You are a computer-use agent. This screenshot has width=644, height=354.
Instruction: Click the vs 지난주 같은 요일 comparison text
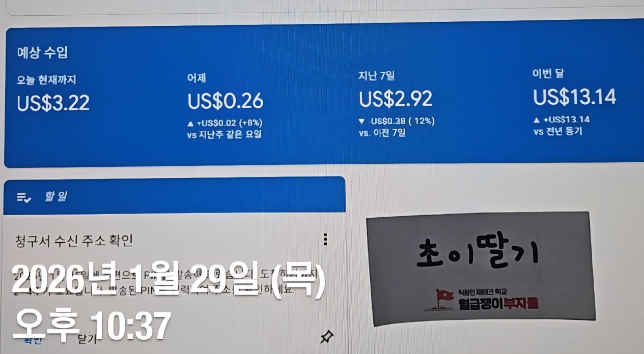[225, 135]
